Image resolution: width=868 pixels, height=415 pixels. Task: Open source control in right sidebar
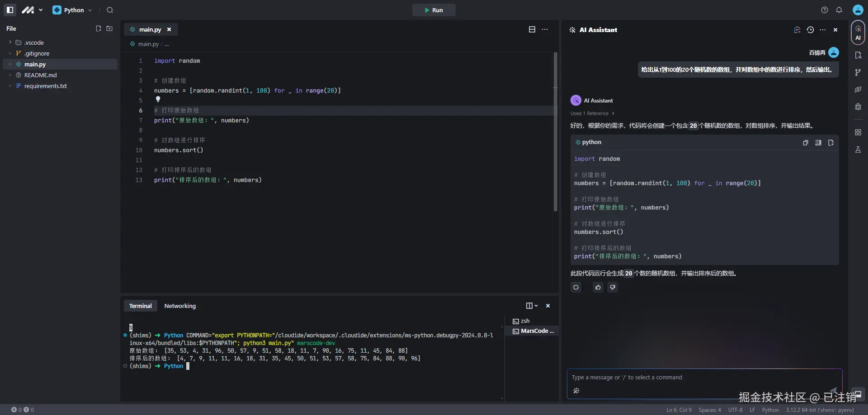click(x=858, y=72)
